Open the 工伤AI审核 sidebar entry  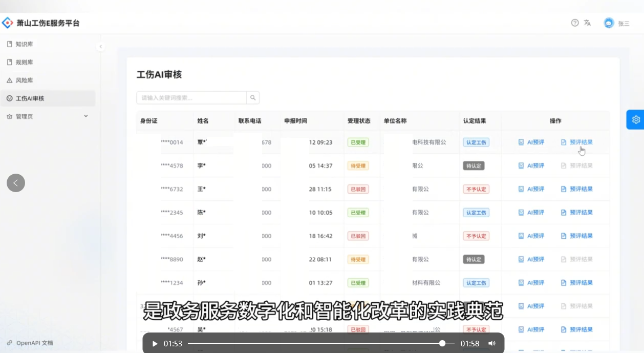pyautogui.click(x=30, y=98)
